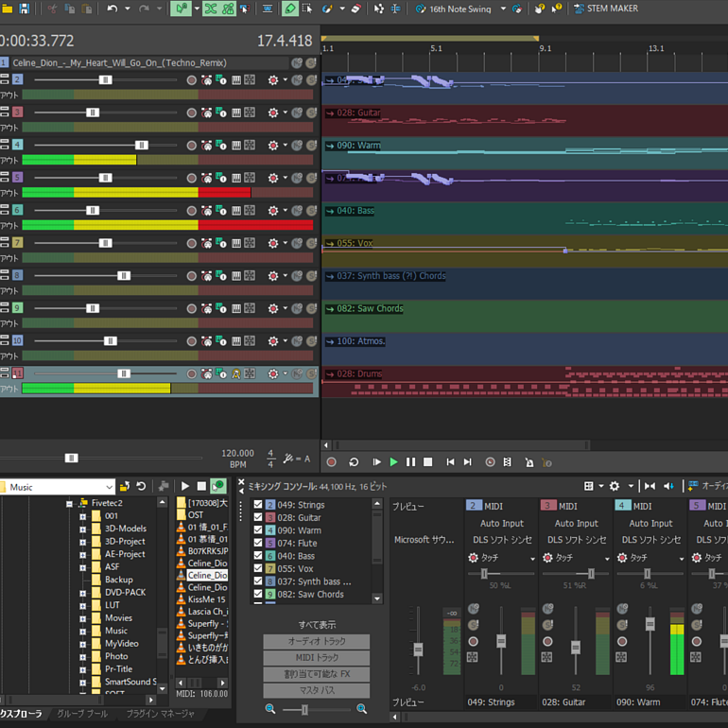The height and width of the screenshot is (728, 728).
Task: Toggle the Automatic Crossfades toolbar button
Action: coord(211,9)
